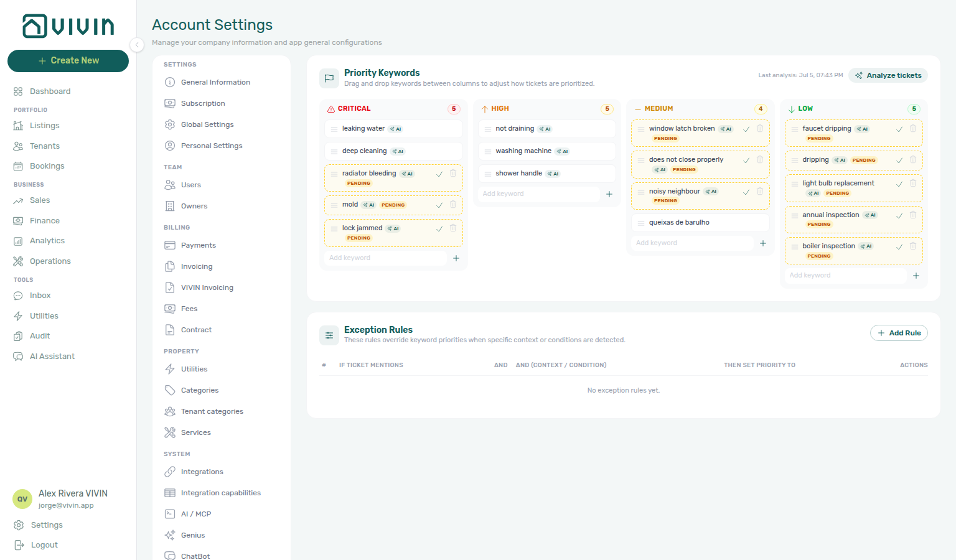Click the Utilities lightning icon in left sidebar

[18, 316]
